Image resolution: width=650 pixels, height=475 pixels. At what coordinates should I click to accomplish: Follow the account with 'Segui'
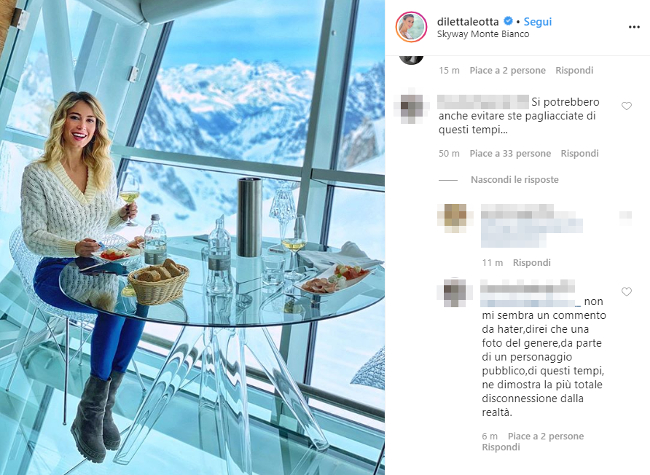point(538,22)
